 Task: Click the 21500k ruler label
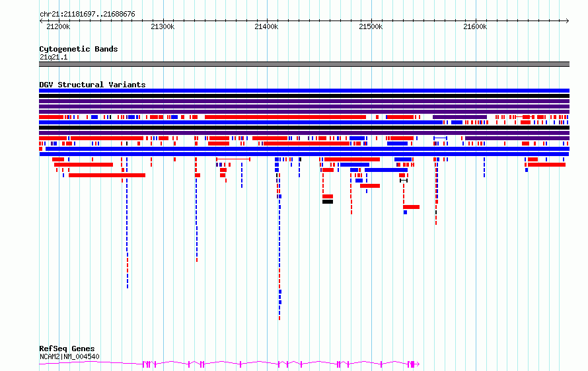coord(371,26)
